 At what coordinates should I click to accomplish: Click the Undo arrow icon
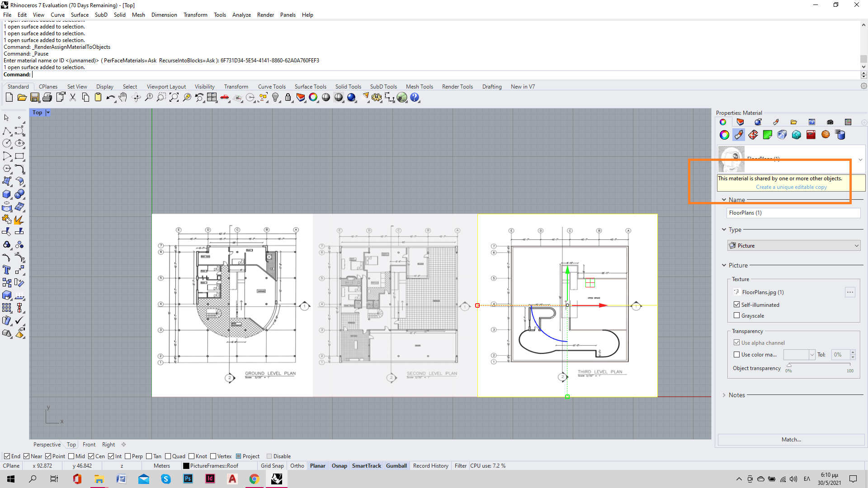click(110, 97)
